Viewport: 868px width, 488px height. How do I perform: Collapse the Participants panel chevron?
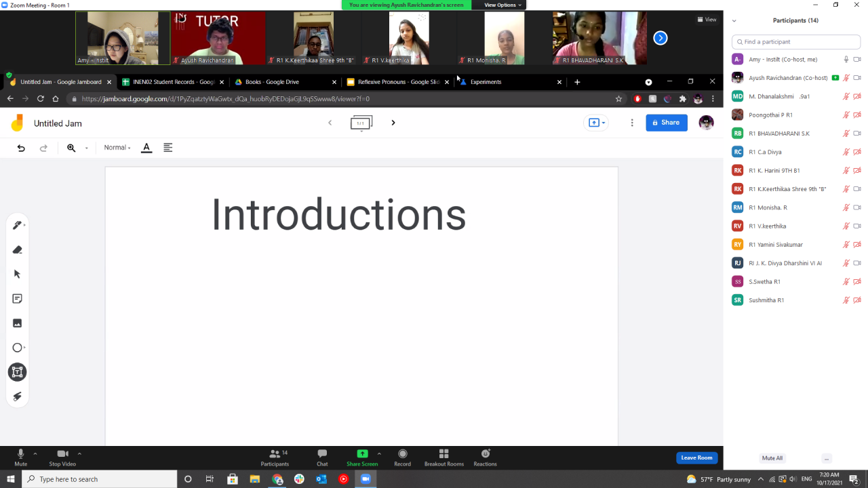[x=734, y=20]
